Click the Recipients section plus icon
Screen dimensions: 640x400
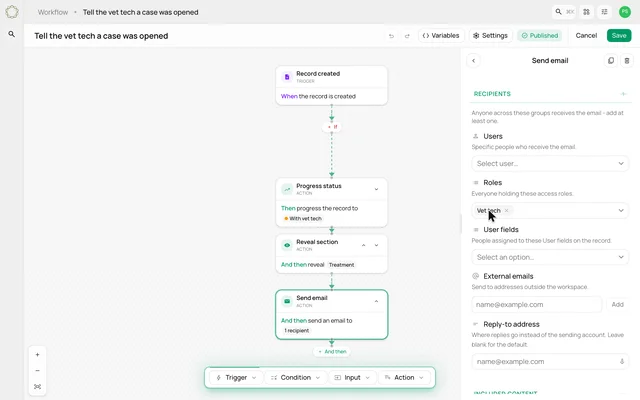624,94
